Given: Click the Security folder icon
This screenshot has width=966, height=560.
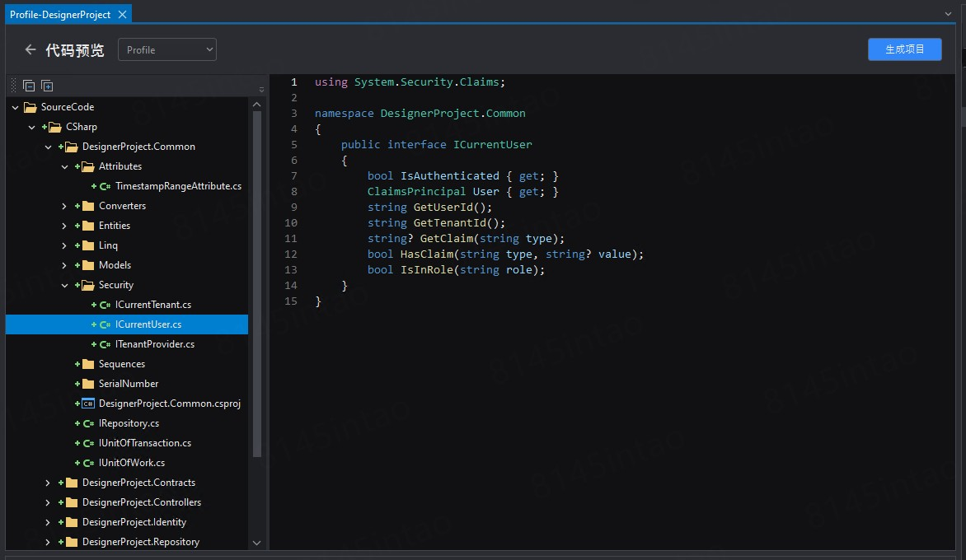Looking at the screenshot, I should click(x=88, y=285).
